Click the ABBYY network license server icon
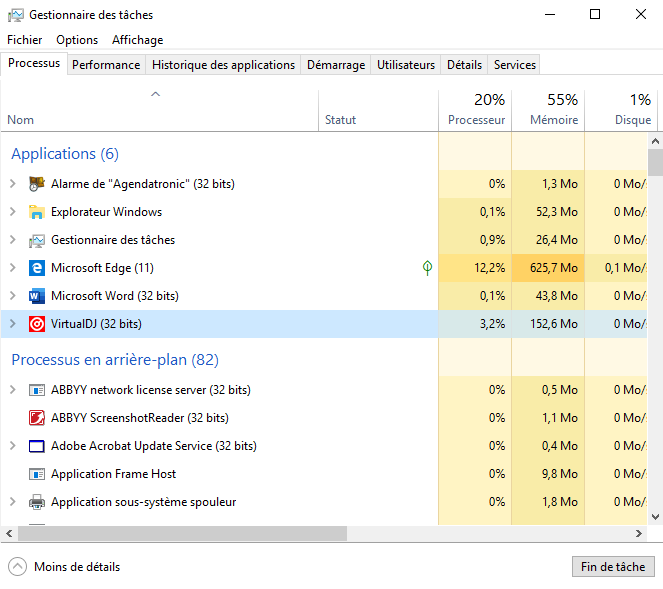663x589 pixels. click(37, 390)
